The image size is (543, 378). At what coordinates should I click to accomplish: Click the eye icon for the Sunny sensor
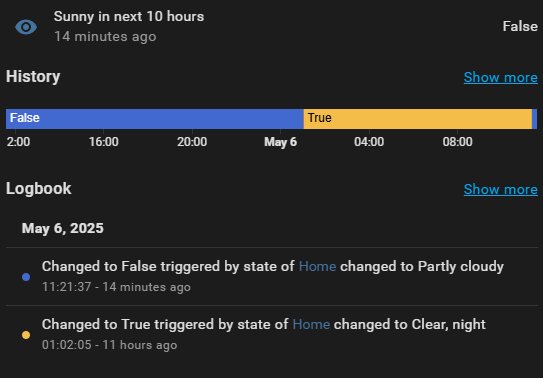pyautogui.click(x=26, y=27)
